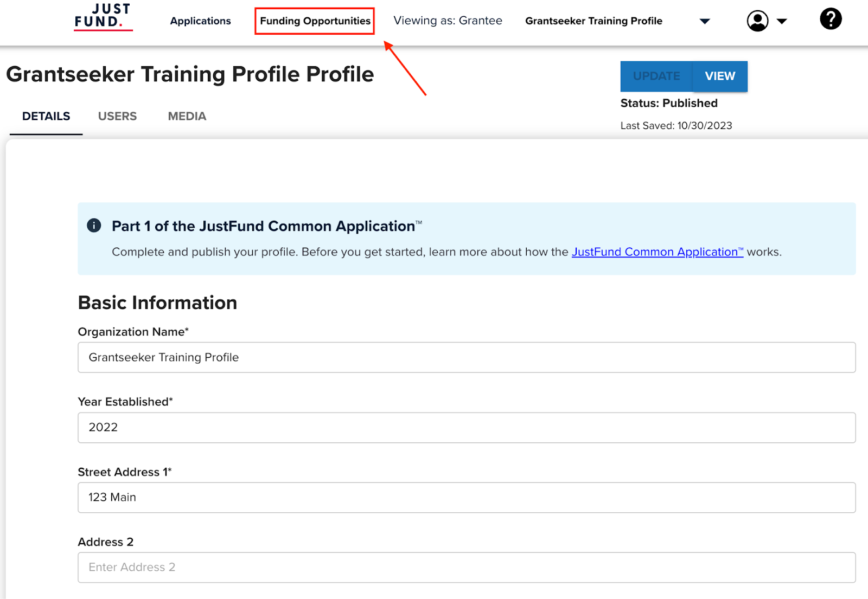
Task: Click the 'Part 1 of the JustFund Common Application' heading
Action: pyautogui.click(x=267, y=226)
